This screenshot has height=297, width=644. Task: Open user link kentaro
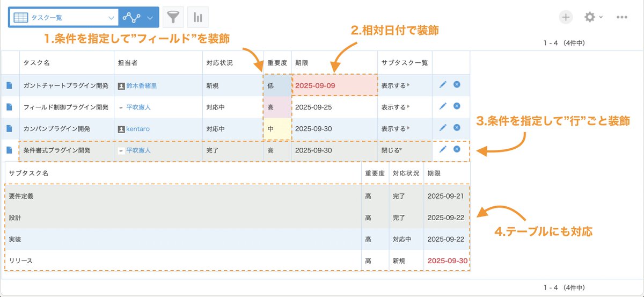138,129
